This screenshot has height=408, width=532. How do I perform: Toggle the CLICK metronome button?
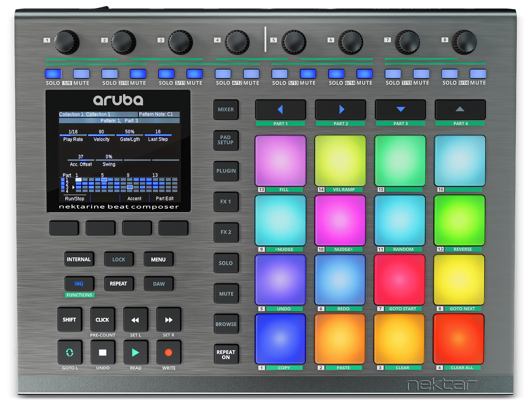103,320
